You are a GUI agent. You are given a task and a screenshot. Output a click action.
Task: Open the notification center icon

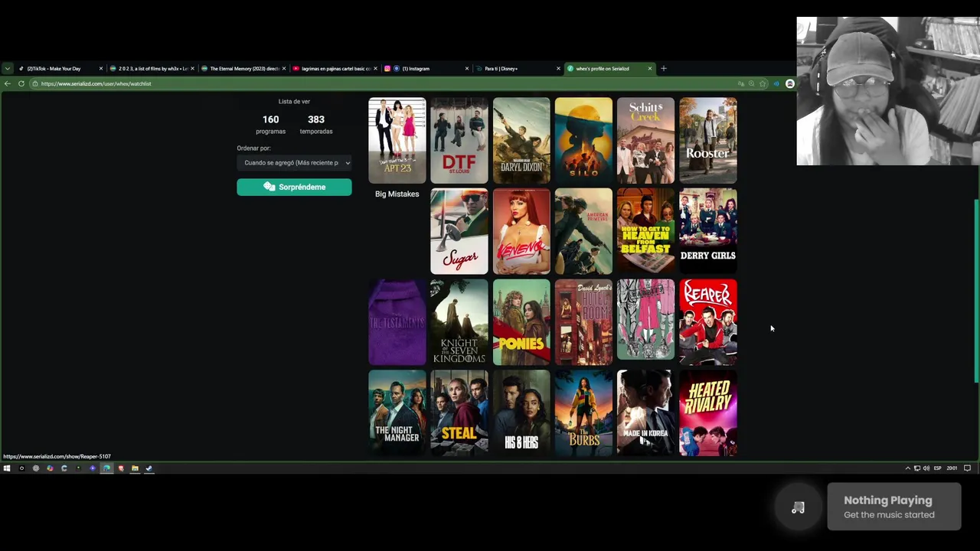[x=968, y=468]
